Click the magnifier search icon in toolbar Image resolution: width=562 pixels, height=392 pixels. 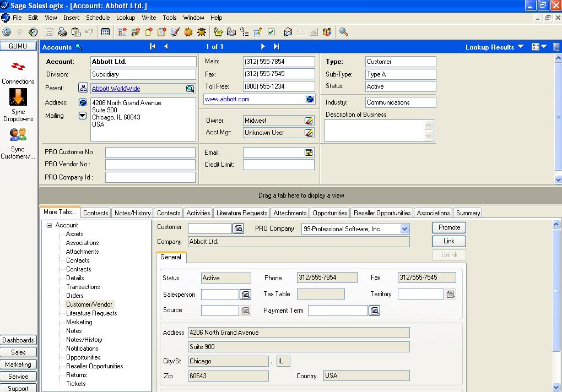(344, 32)
